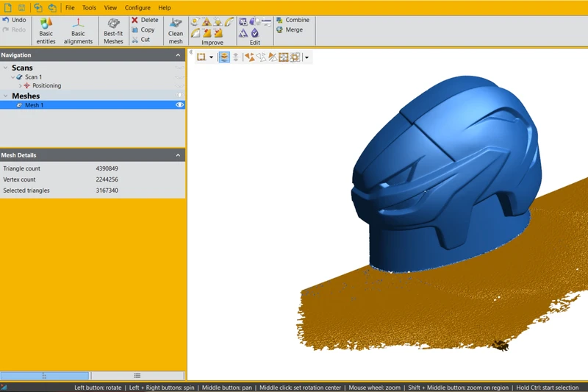Click the Combine meshes icon
Viewport: 588px width, 392px height.
pyautogui.click(x=279, y=20)
